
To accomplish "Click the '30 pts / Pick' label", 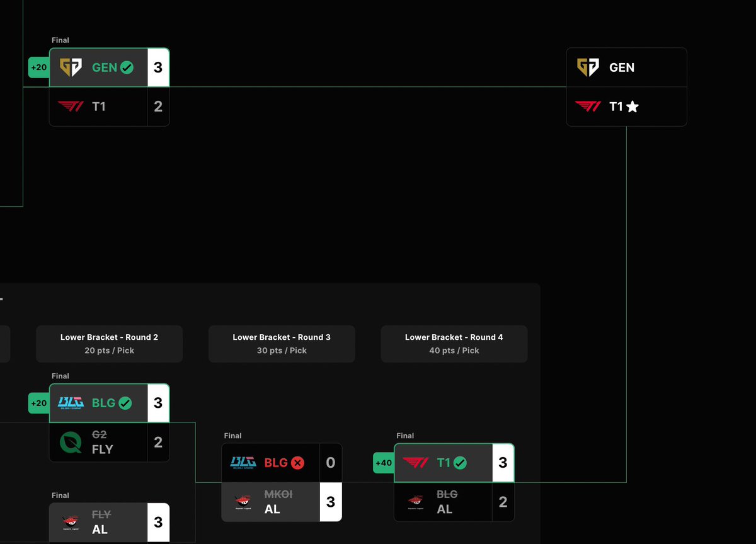I will tap(282, 350).
